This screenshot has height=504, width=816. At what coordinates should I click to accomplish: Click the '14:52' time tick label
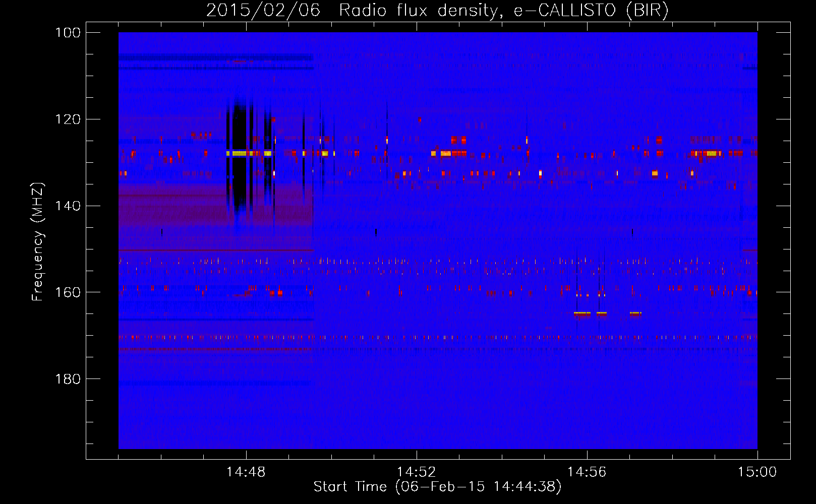[x=417, y=472]
